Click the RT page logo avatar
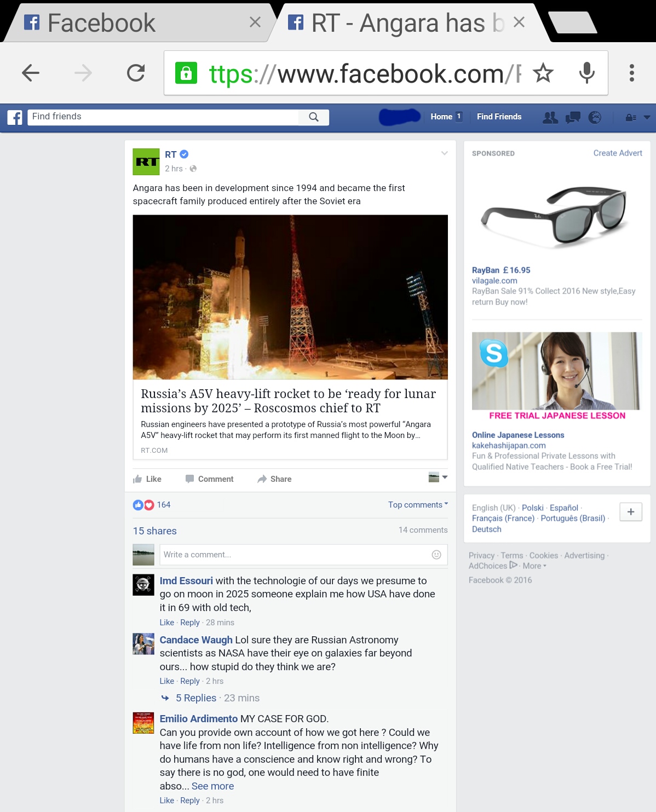The image size is (656, 812). pos(146,162)
